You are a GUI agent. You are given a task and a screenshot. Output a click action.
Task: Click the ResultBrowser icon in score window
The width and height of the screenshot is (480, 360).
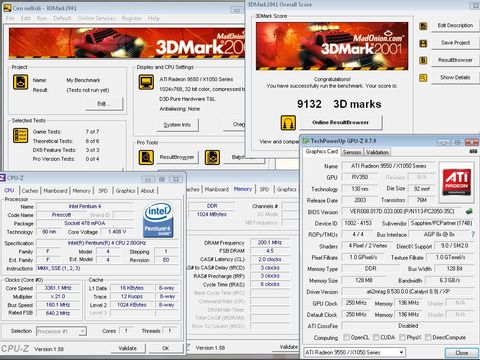click(x=423, y=60)
